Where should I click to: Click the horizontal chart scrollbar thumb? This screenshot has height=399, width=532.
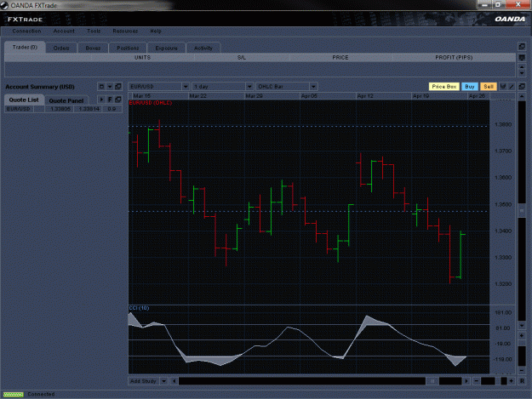point(432,381)
